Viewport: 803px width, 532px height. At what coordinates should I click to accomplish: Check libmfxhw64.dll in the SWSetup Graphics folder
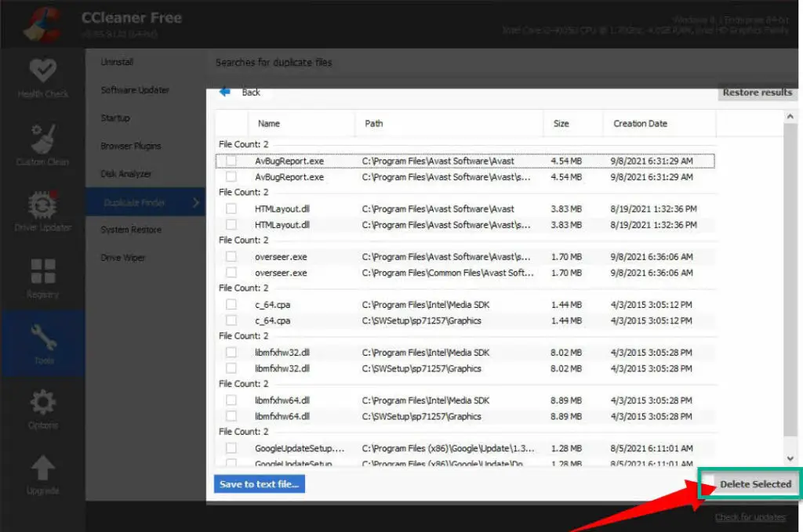pos(231,416)
